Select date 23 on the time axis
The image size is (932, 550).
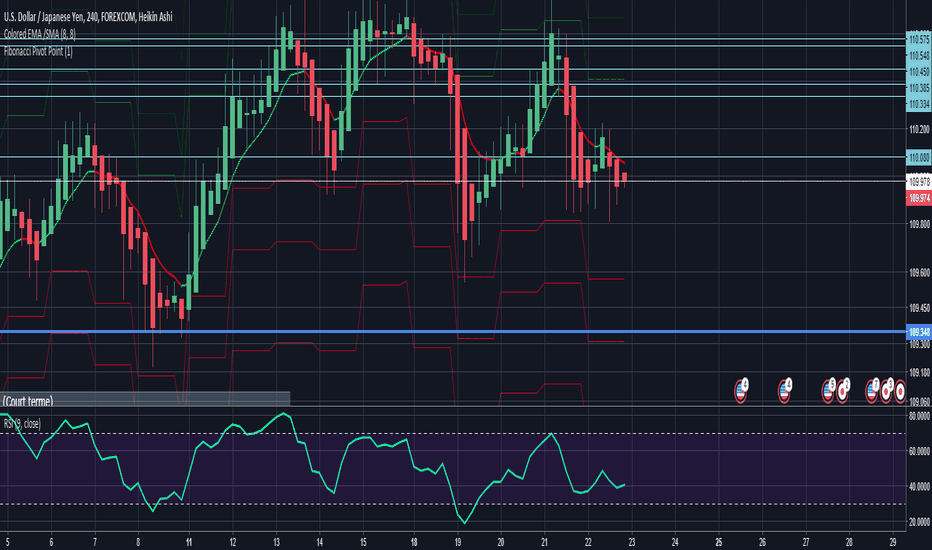[x=631, y=542]
